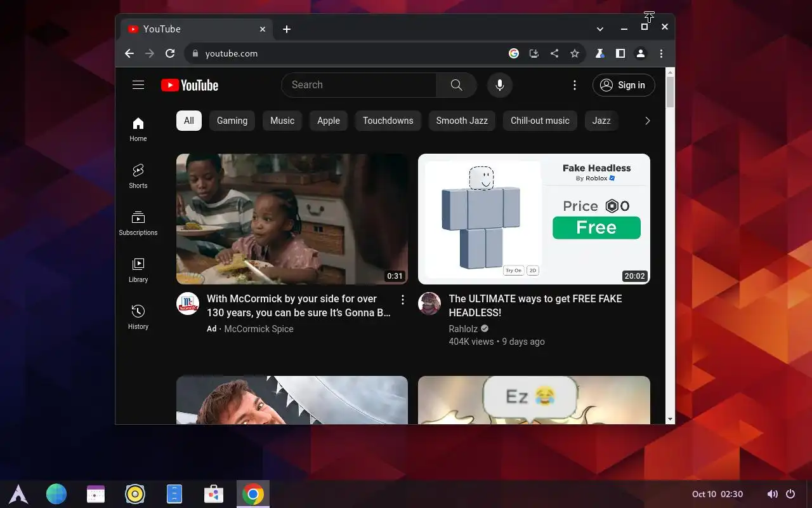This screenshot has width=812, height=508.
Task: Select the All filter chip
Action: pos(189,121)
